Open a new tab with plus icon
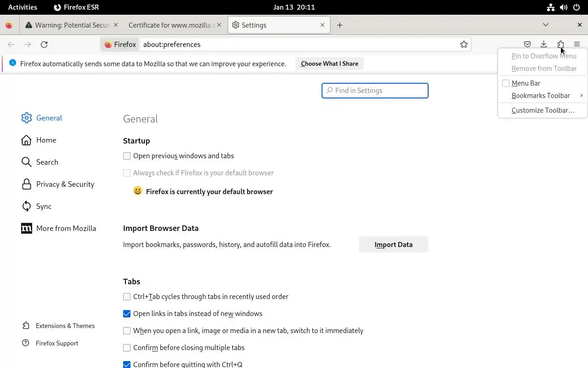Screen dimensions: 588x368 340,25
